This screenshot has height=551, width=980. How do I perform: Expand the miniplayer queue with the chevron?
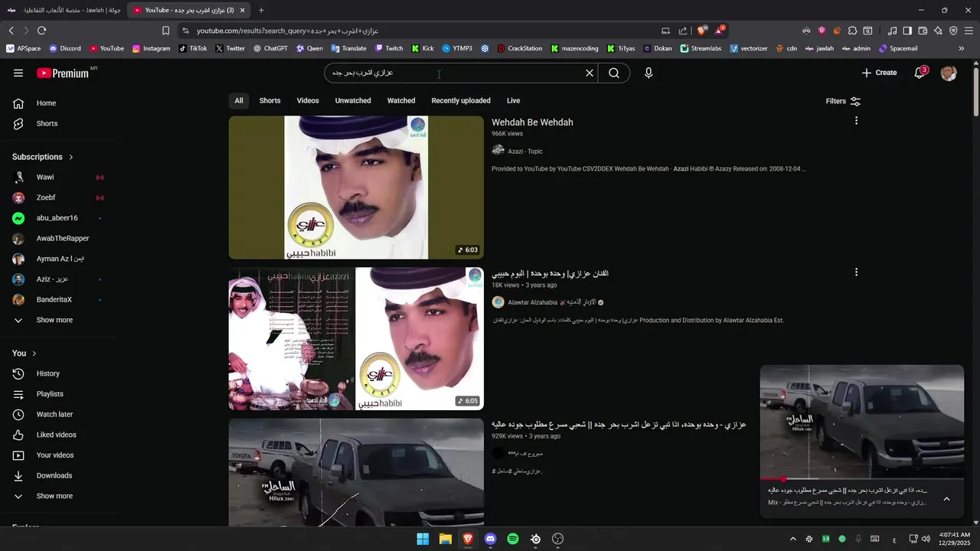click(x=946, y=499)
